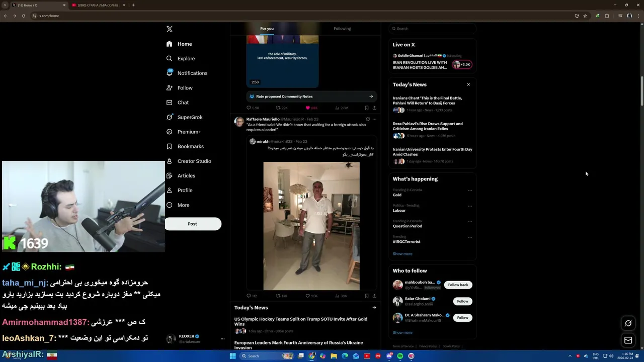Share Raffaele Mauriello's post
Screen dimensions: 644x362
(374, 296)
